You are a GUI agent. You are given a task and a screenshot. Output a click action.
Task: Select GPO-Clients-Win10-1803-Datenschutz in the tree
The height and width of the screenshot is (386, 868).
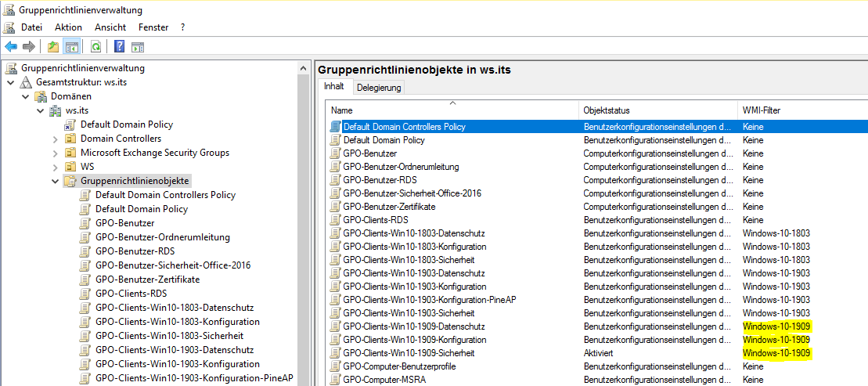pyautogui.click(x=175, y=308)
